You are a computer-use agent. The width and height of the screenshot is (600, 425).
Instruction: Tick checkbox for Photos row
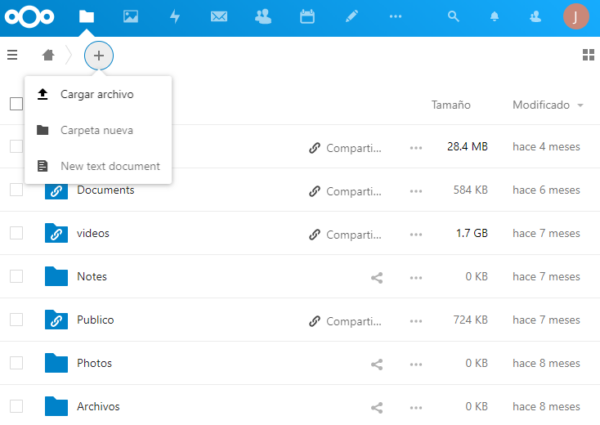(x=16, y=363)
